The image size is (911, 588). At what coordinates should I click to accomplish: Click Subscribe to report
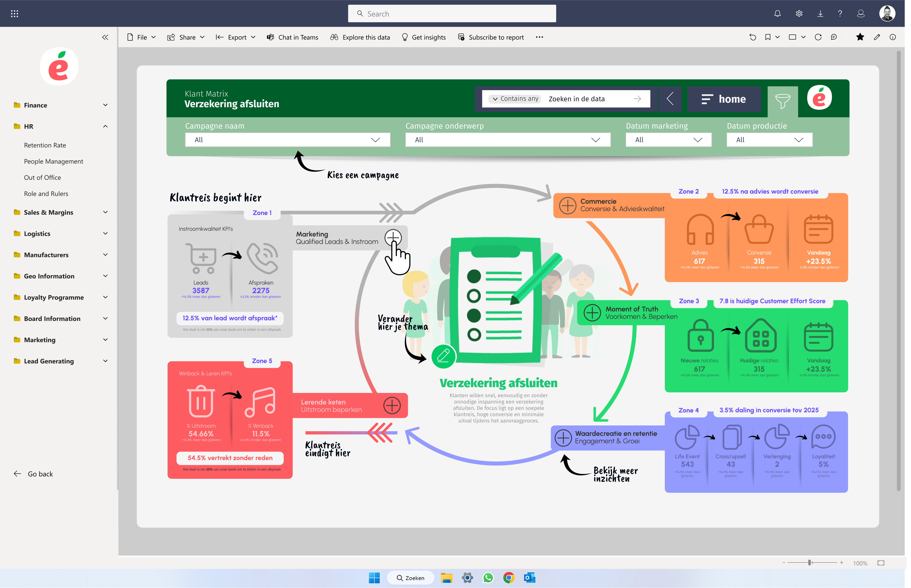(491, 37)
